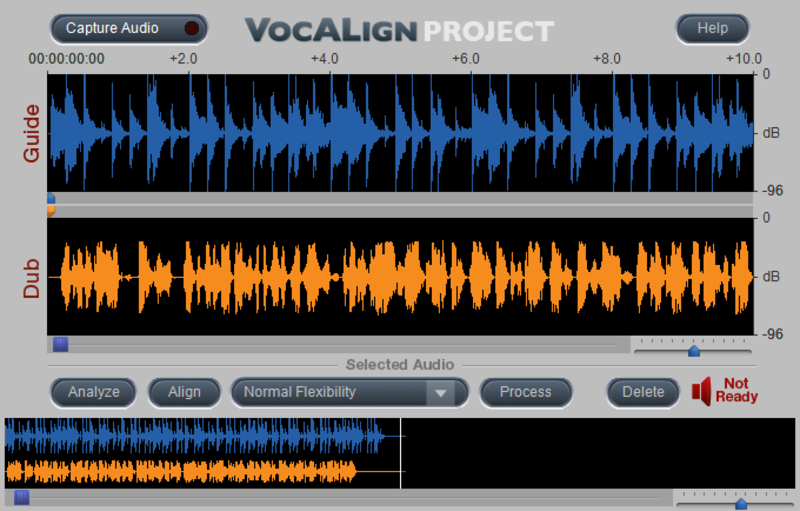Screen dimensions: 800x511
Task: Click the Selected Audio section label
Action: pos(400,365)
